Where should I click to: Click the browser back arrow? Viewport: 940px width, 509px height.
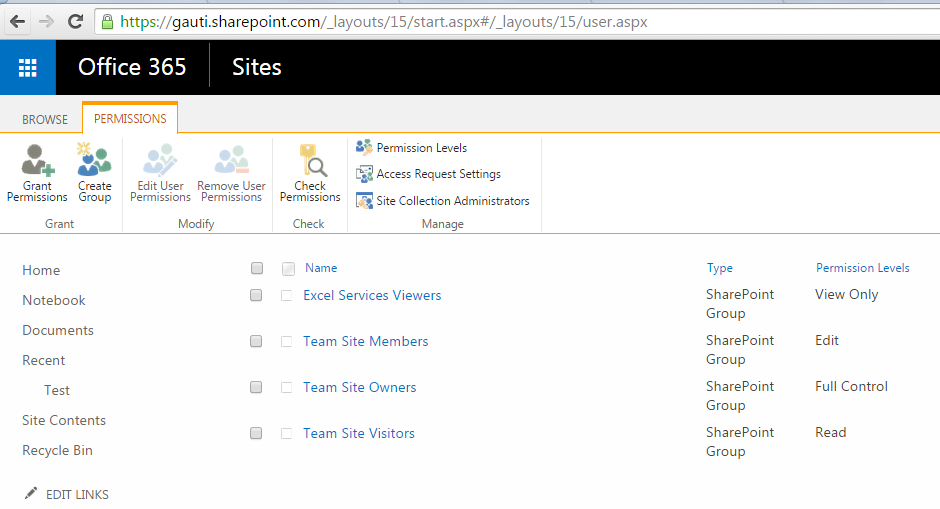click(17, 21)
